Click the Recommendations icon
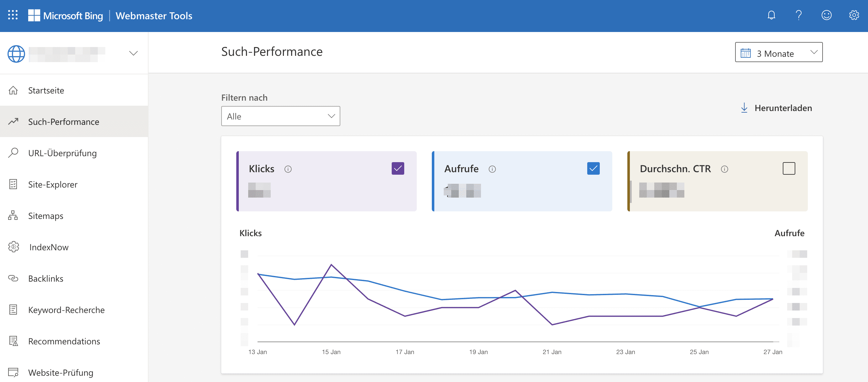 point(13,341)
